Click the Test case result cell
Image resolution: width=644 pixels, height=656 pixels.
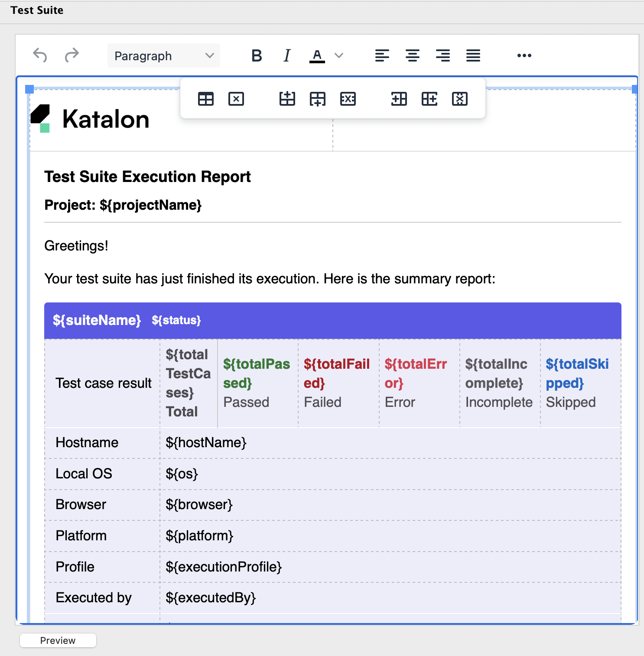(x=102, y=383)
